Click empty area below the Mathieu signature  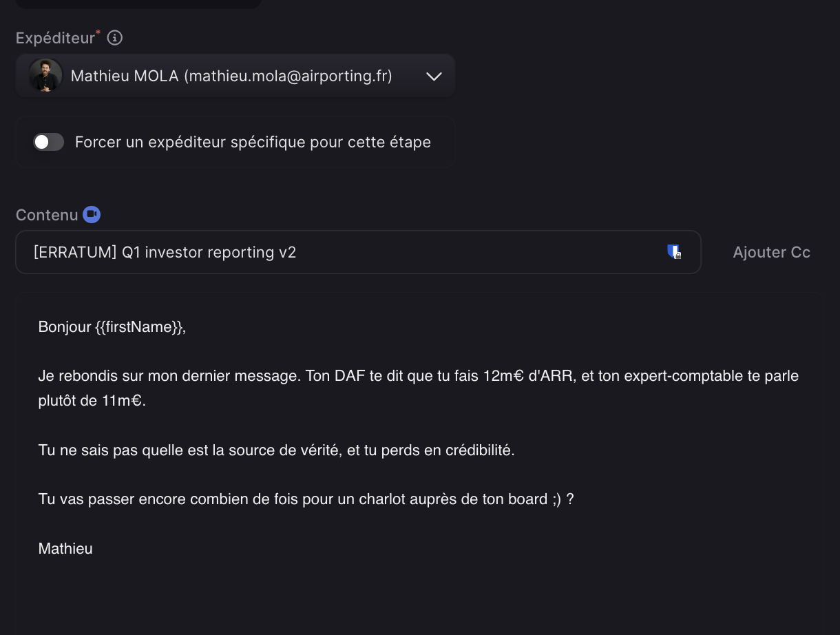413,599
